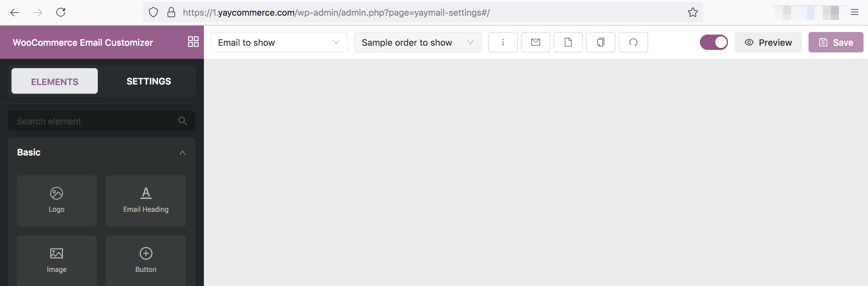Add the Logo element
Viewport: 868px width, 286px height.
[57, 201]
